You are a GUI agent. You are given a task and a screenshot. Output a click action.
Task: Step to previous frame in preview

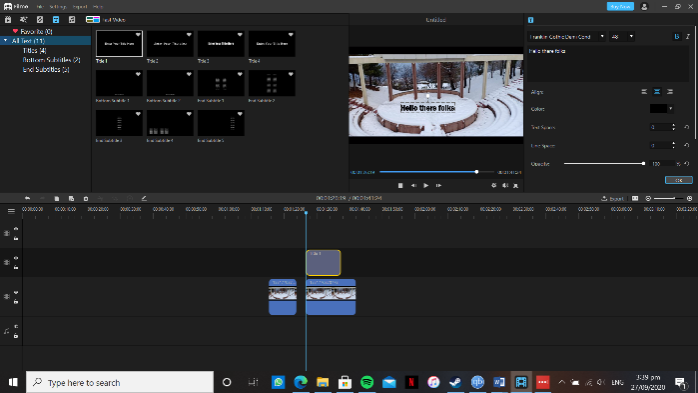414,186
